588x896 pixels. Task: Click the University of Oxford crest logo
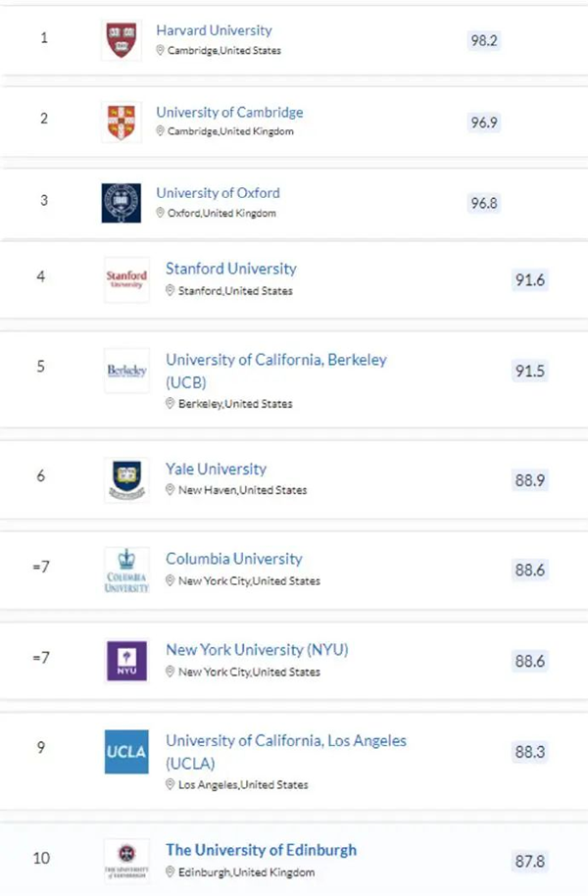pos(122,203)
